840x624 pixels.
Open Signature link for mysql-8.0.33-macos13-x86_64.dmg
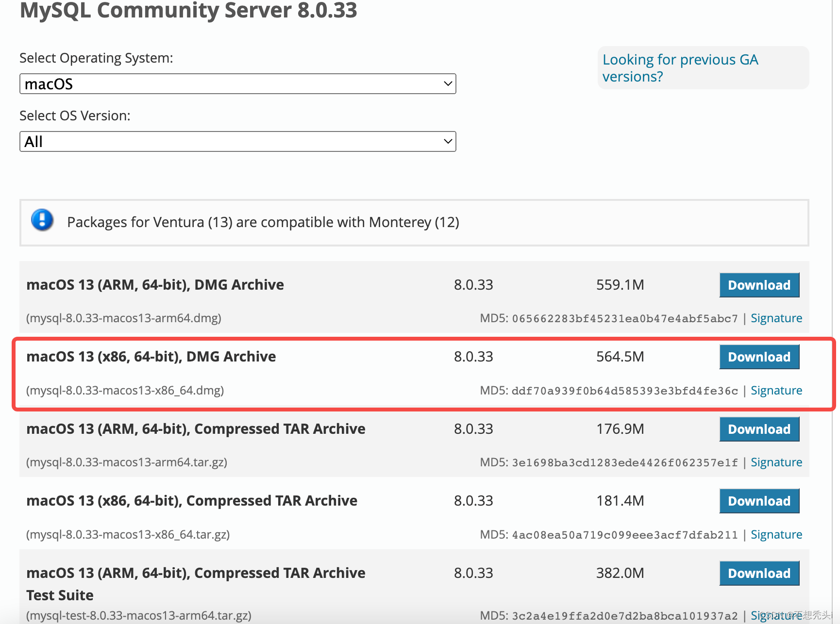[776, 391]
